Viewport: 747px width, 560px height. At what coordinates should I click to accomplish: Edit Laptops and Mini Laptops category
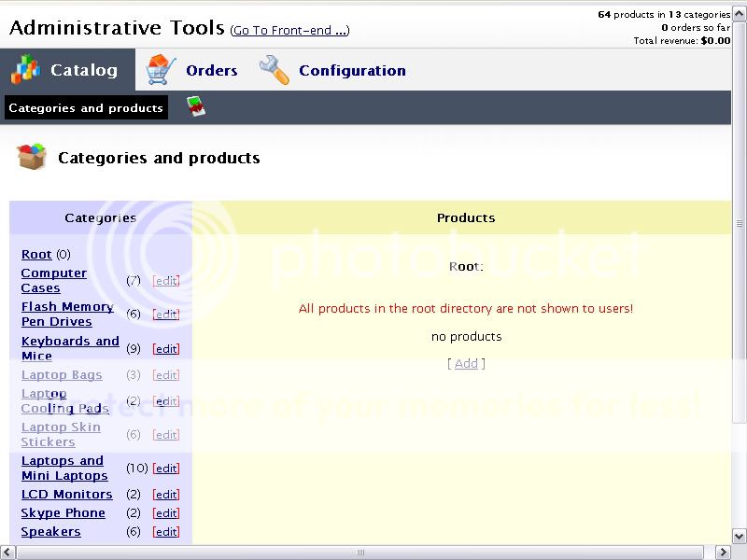166,469
